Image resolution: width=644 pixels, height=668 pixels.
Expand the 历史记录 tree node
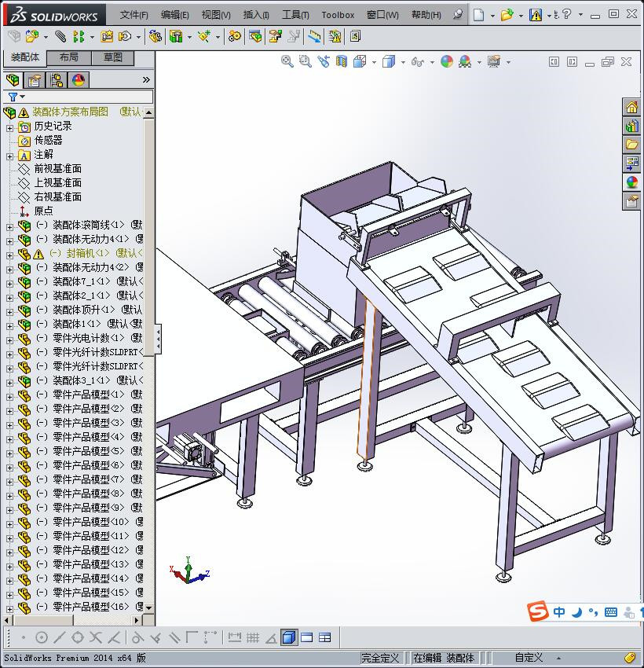tap(9, 127)
